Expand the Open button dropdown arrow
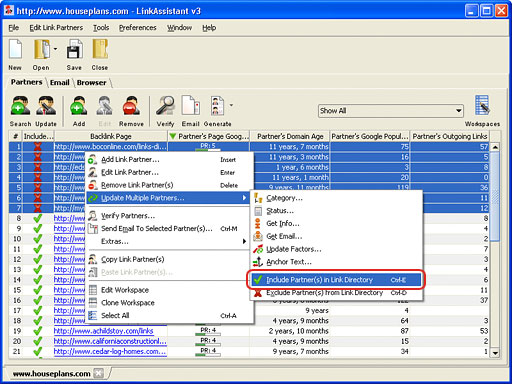 tap(55, 49)
